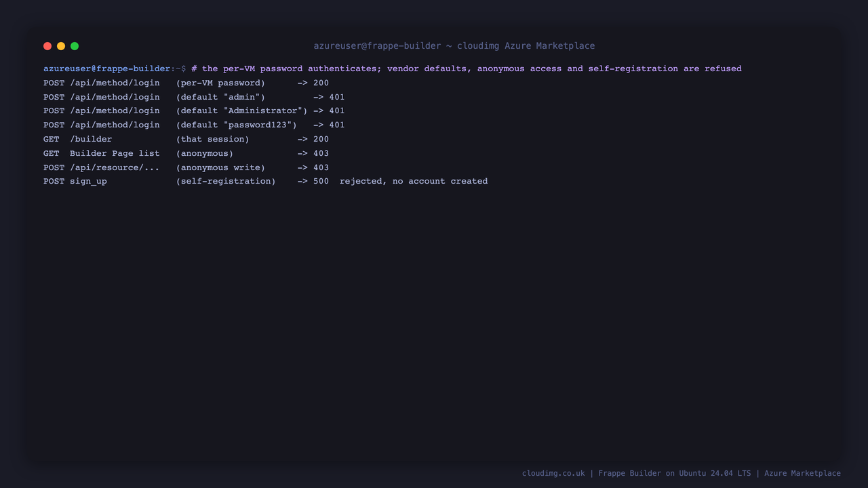Select the POST sign_up self-registration line
This screenshot has width=868, height=488.
265,181
